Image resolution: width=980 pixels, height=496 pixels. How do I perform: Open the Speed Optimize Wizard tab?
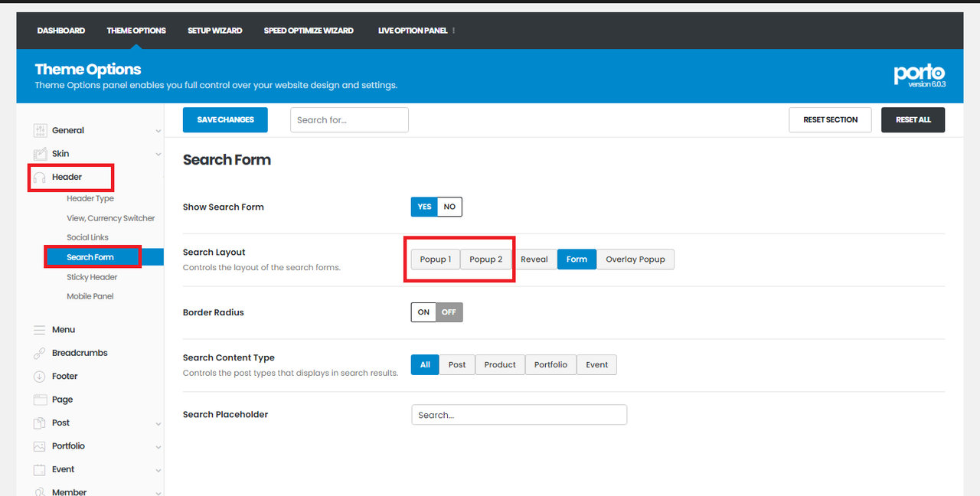pos(309,31)
